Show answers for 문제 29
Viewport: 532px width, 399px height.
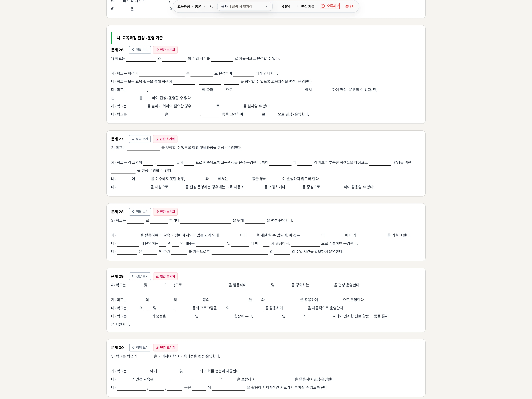point(140,276)
